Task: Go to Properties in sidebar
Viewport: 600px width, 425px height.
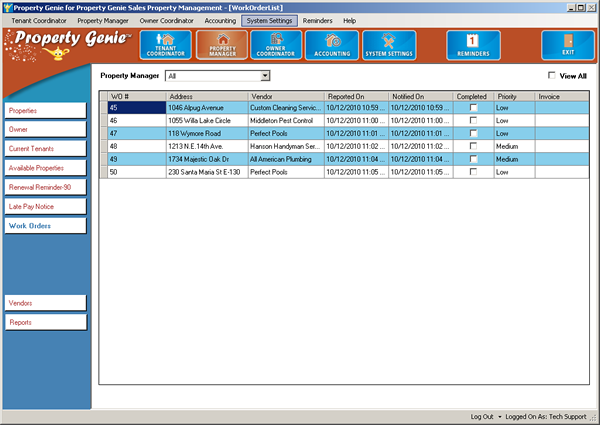Action: [x=45, y=111]
